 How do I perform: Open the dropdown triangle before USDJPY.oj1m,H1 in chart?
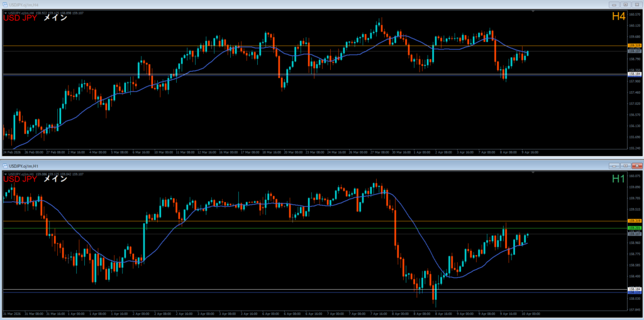(5, 174)
